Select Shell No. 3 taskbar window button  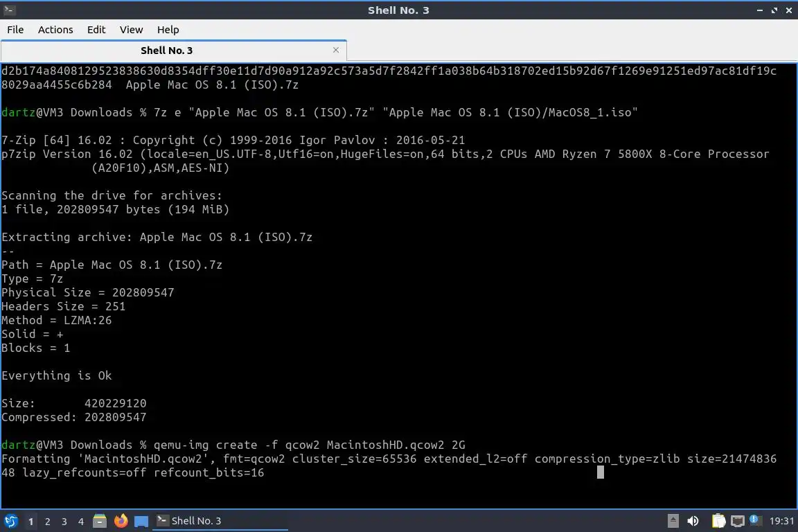point(220,521)
